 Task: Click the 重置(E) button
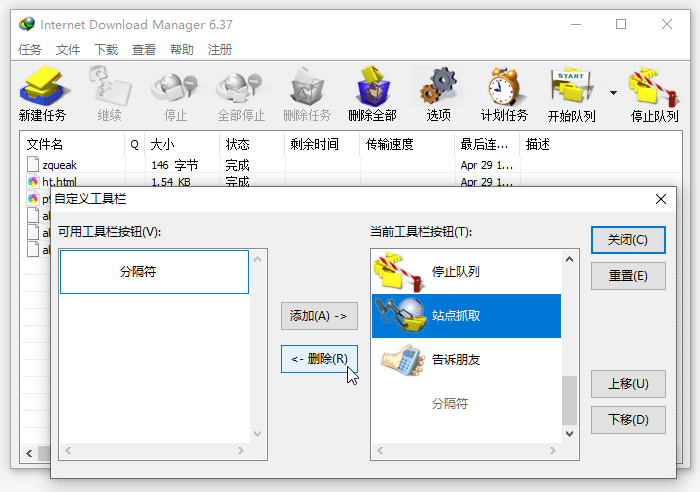tap(628, 276)
